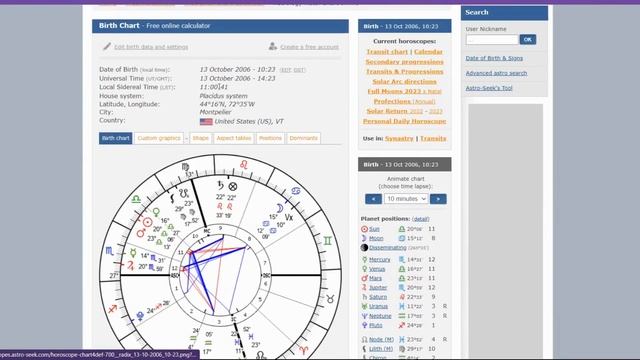This screenshot has height=360, width=640.
Task: Click the user icon beside Create a free account
Action: coord(273,46)
